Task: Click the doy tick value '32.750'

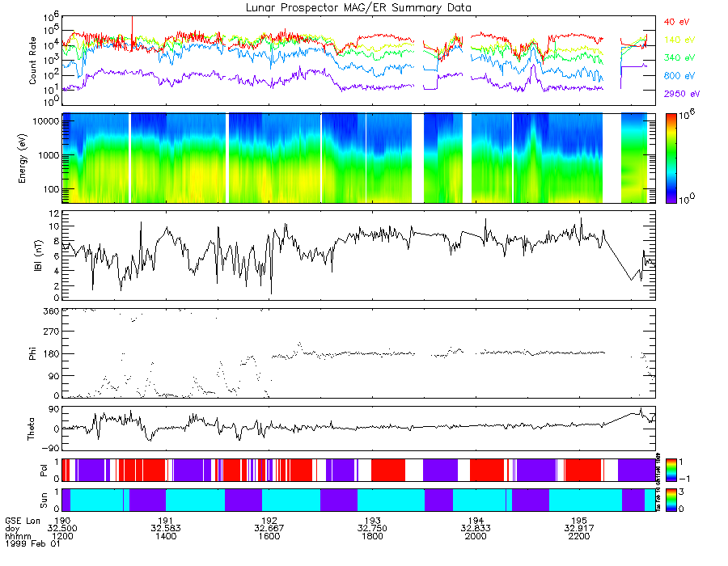Action: point(372,529)
